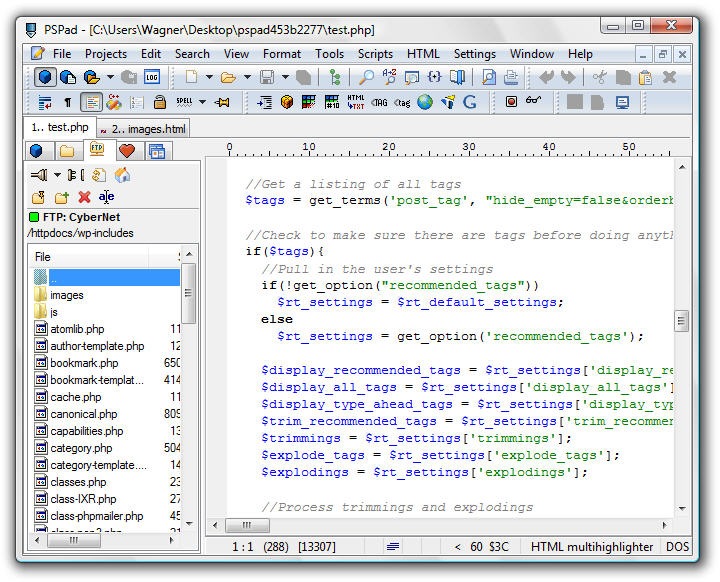Expand the spell check dropdown arrow

coord(202,102)
